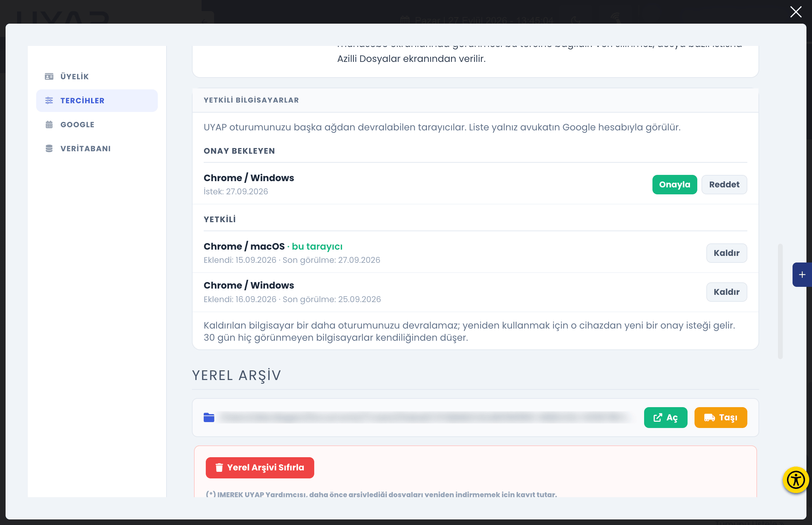Click the sliders icon next to TERCİHLER

click(49, 100)
